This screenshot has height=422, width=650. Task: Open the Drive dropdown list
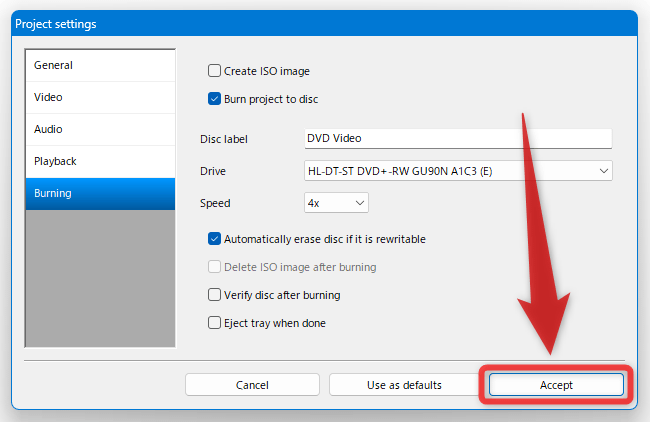click(x=458, y=171)
